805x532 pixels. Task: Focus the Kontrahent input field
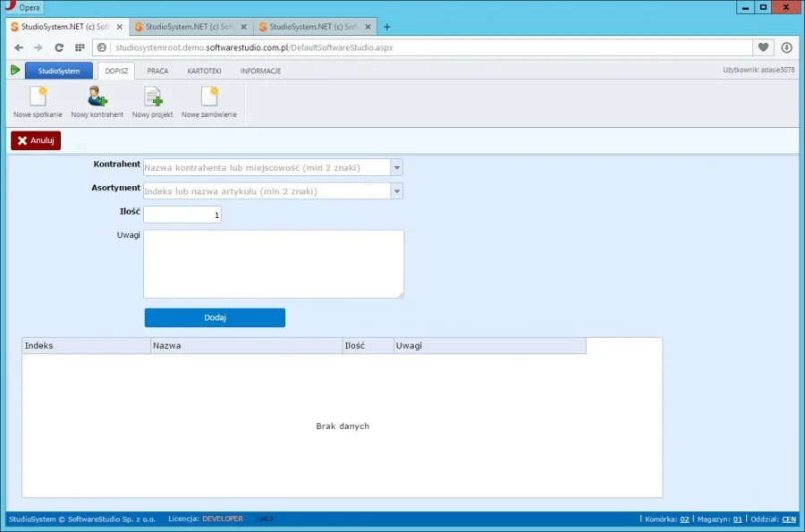(267, 168)
